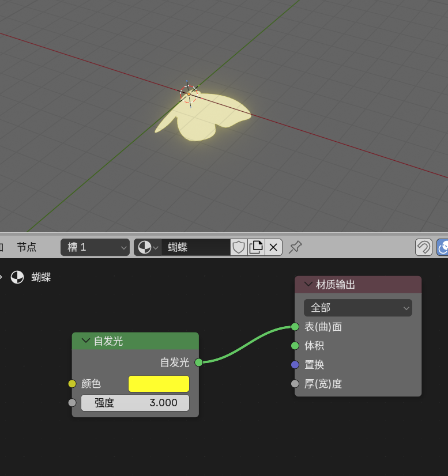
Task: Toggle fake user shield for 蝴蝶 material
Action: point(239,247)
